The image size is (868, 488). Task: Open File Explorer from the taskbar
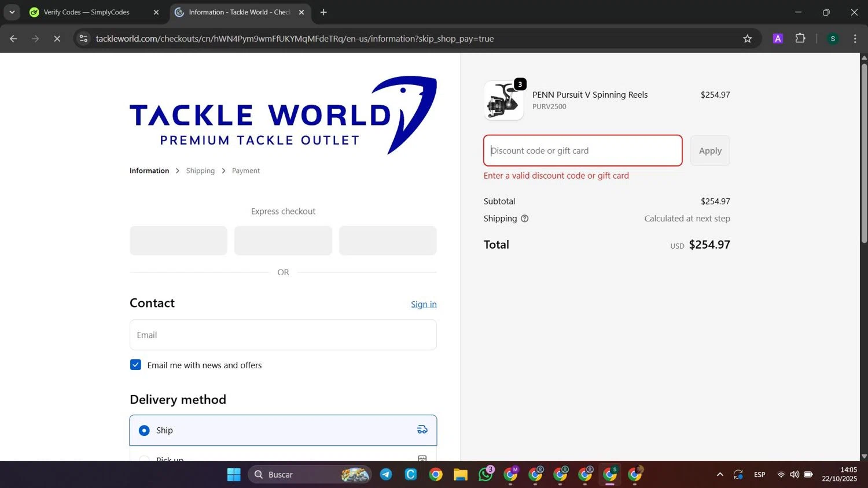coord(461,475)
